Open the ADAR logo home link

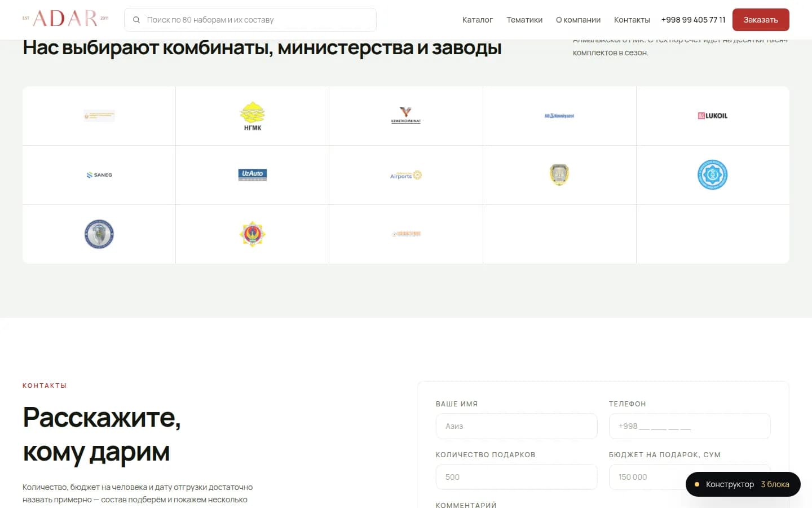[65, 19]
